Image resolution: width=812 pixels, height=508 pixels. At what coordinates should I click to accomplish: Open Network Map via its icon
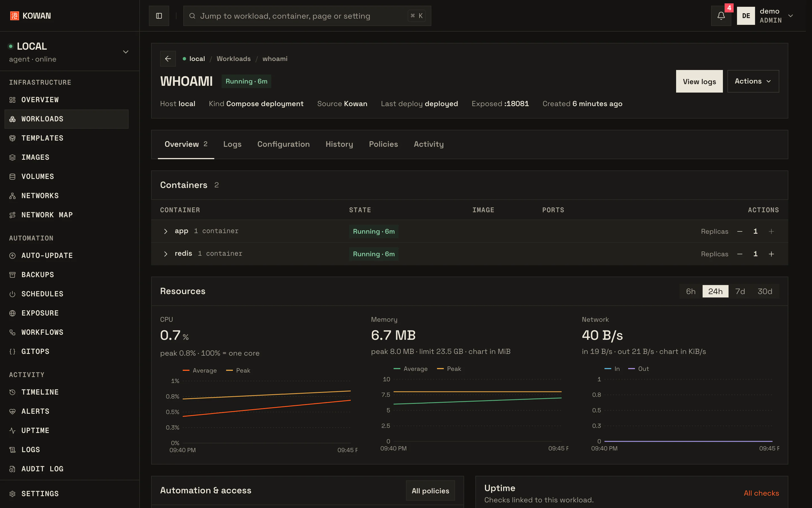pyautogui.click(x=12, y=215)
